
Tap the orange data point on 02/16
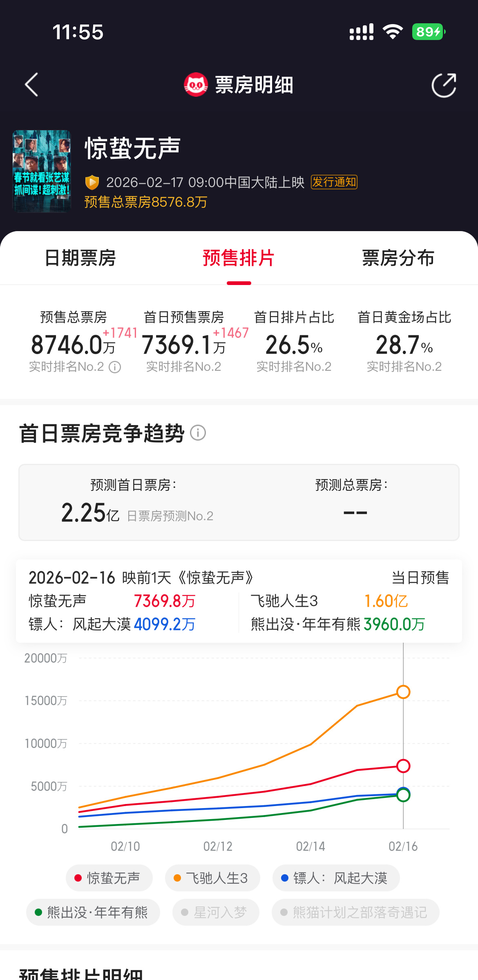point(403,692)
